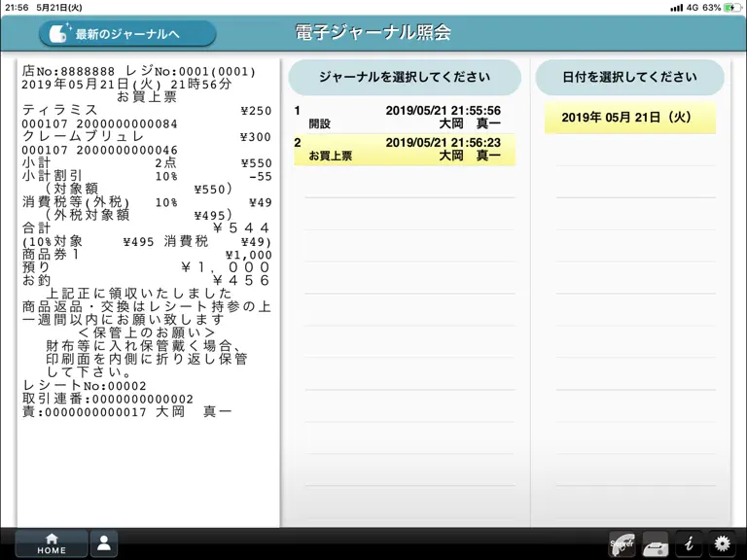Check the battery status indicator

731,8
